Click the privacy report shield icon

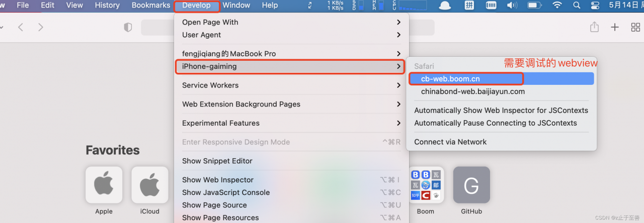coord(128,27)
